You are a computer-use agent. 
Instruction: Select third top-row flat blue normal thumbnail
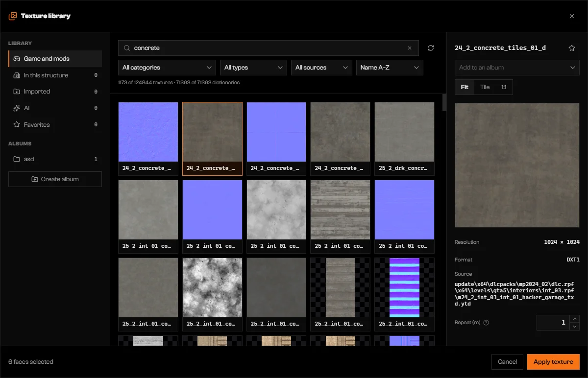[x=276, y=139]
